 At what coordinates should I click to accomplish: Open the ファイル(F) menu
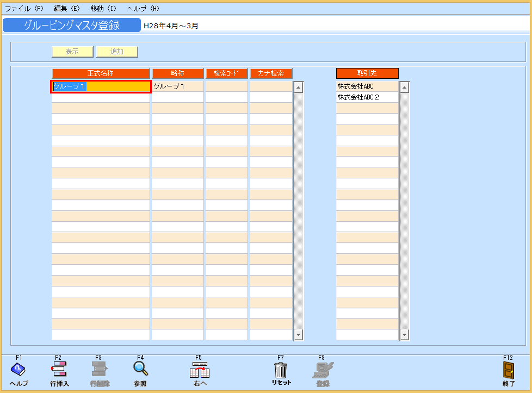(24, 9)
